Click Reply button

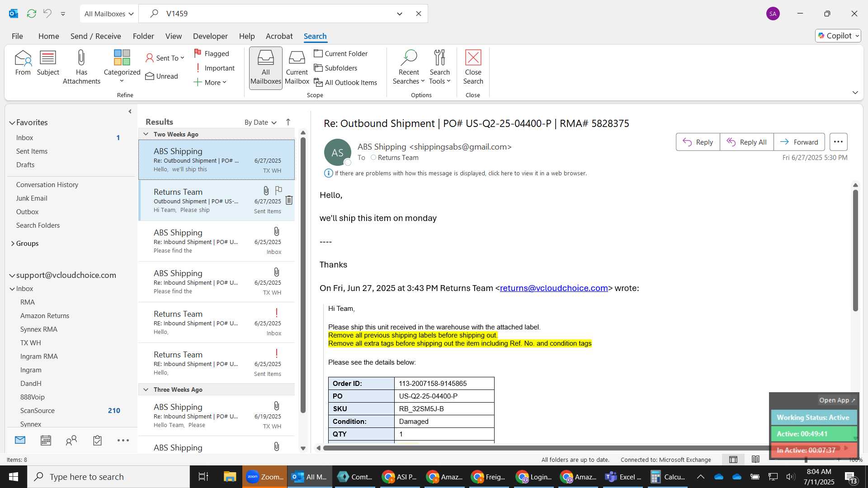(698, 142)
